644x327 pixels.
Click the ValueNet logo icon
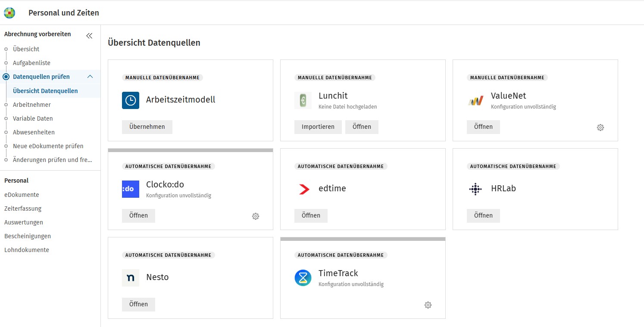pos(475,100)
